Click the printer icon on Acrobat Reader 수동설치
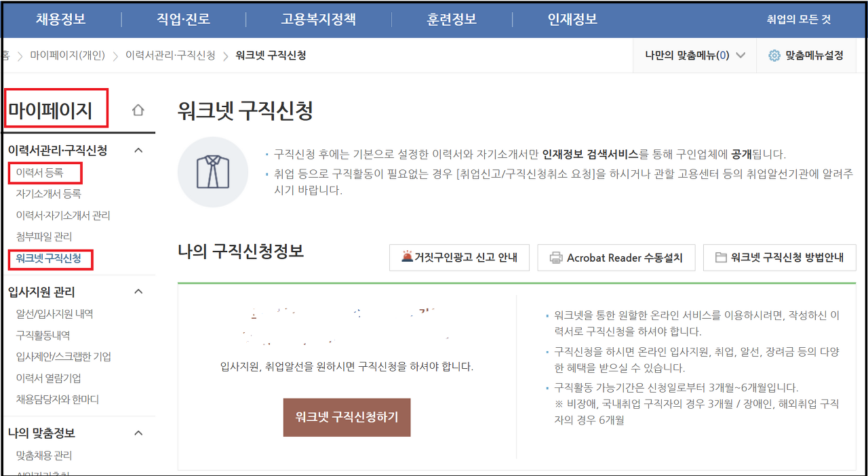 click(x=556, y=258)
